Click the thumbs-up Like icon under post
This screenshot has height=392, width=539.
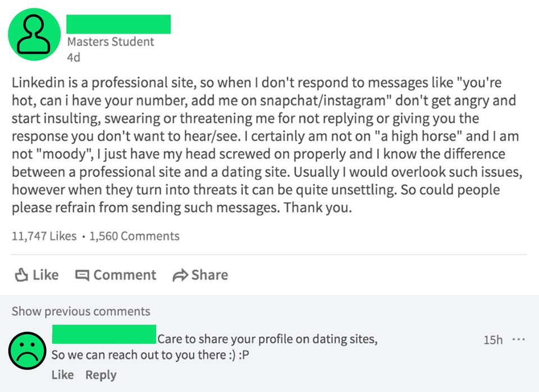pyautogui.click(x=21, y=275)
